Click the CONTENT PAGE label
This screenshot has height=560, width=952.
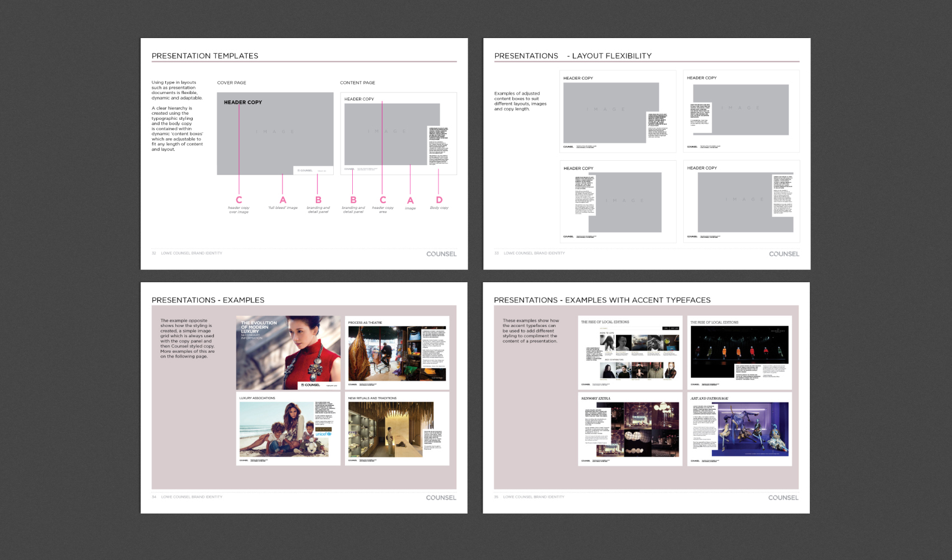tap(357, 83)
